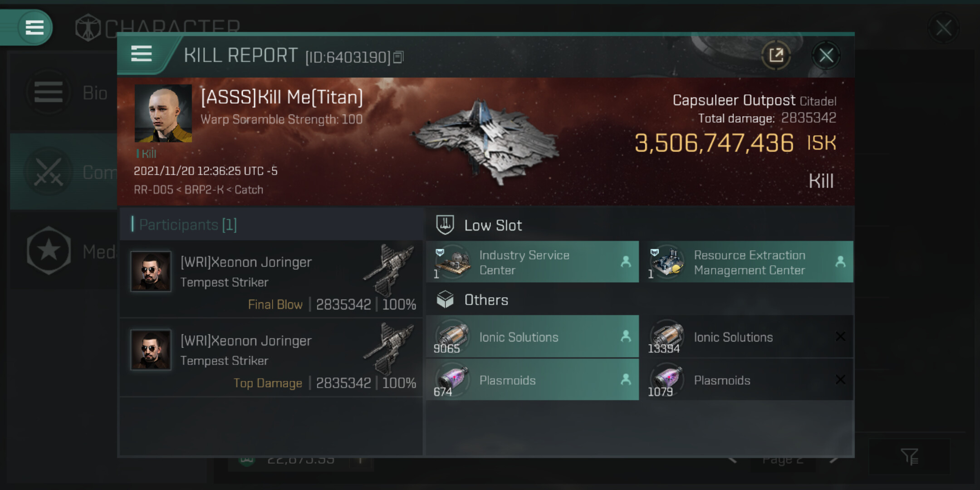Open the main menu button at top-left
The width and height of the screenshot is (980, 490).
[34, 27]
